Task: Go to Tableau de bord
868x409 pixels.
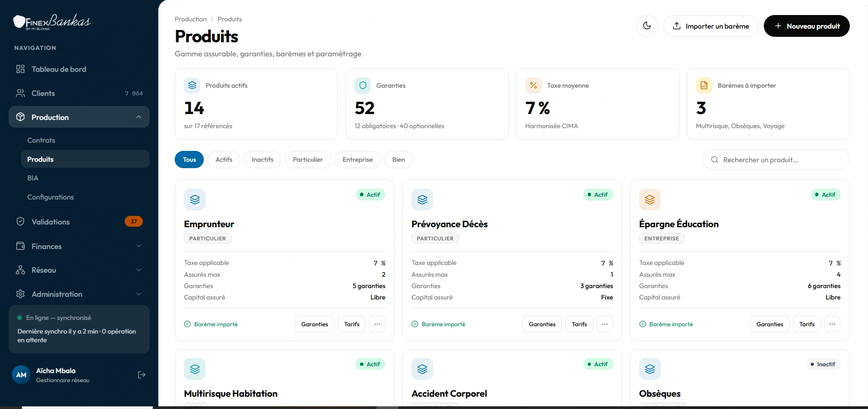Action: click(x=79, y=69)
